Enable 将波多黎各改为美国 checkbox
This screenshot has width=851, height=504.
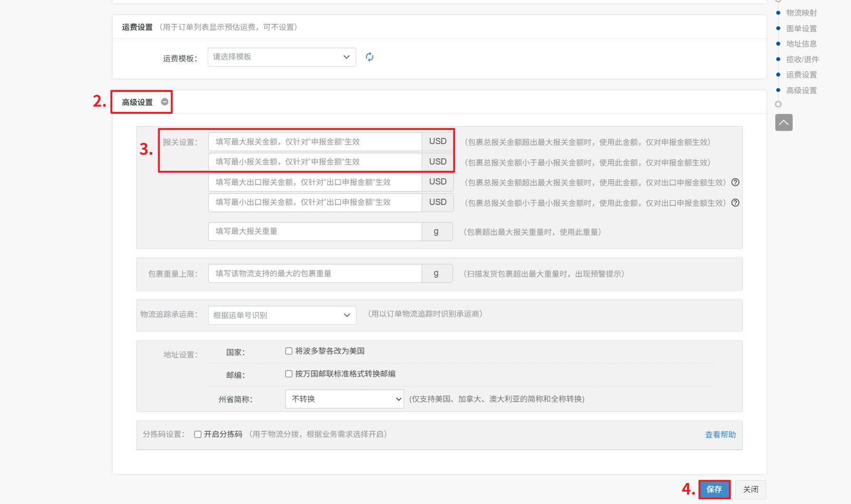(289, 351)
